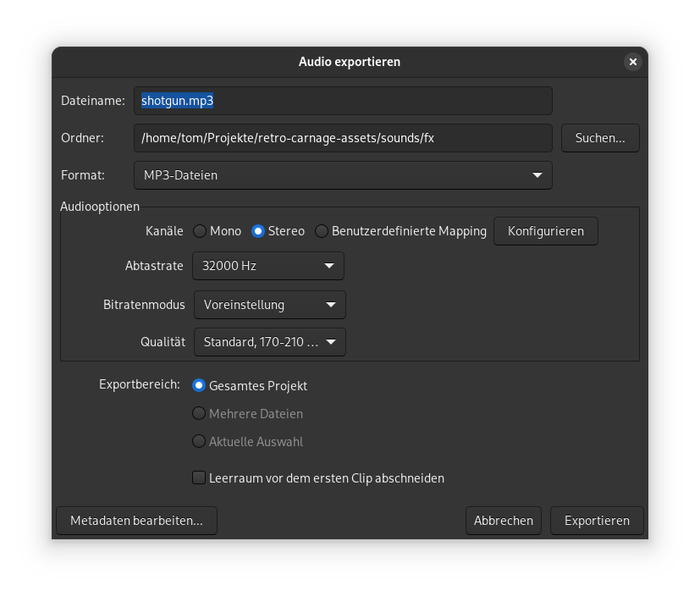
Task: Click the Ordner path field
Action: pyautogui.click(x=343, y=138)
